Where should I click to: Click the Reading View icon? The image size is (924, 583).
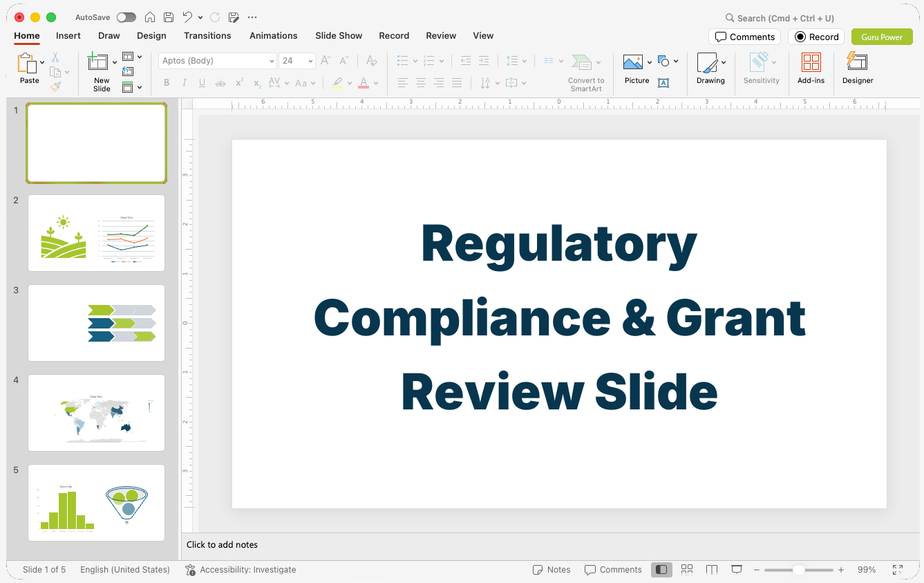[712, 570]
